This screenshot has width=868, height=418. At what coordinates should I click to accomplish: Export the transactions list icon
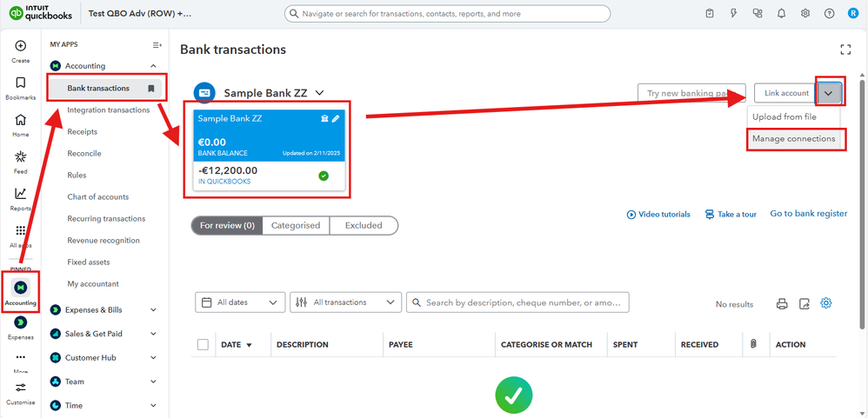tap(805, 303)
